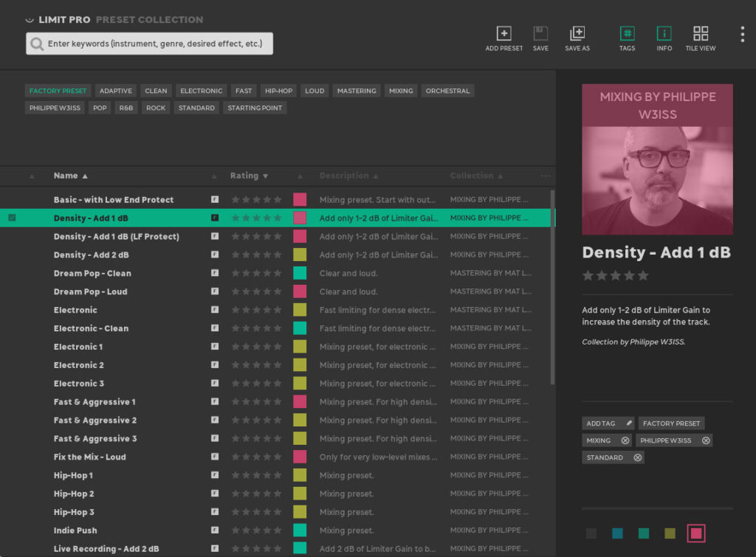This screenshot has height=557, width=756.
Task: Toggle the MASTERING filter tag
Action: (x=357, y=91)
